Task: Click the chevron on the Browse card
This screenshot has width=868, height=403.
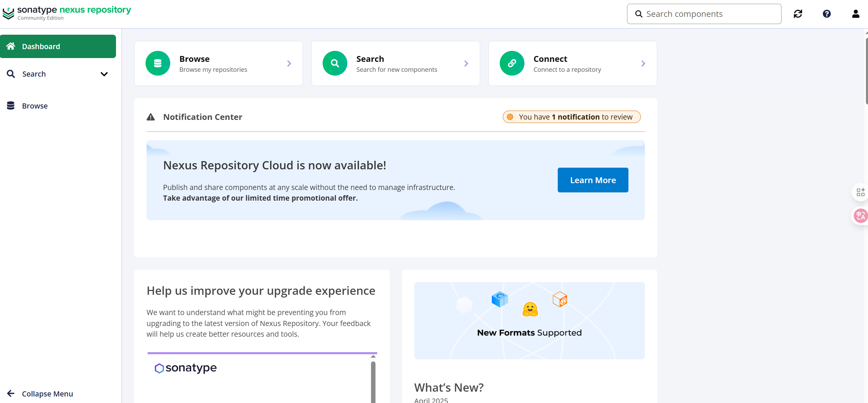Action: tap(289, 64)
